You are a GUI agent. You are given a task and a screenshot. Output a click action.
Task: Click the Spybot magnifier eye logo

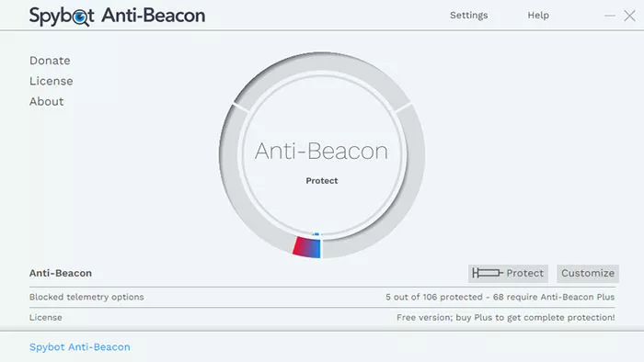[x=81, y=17]
